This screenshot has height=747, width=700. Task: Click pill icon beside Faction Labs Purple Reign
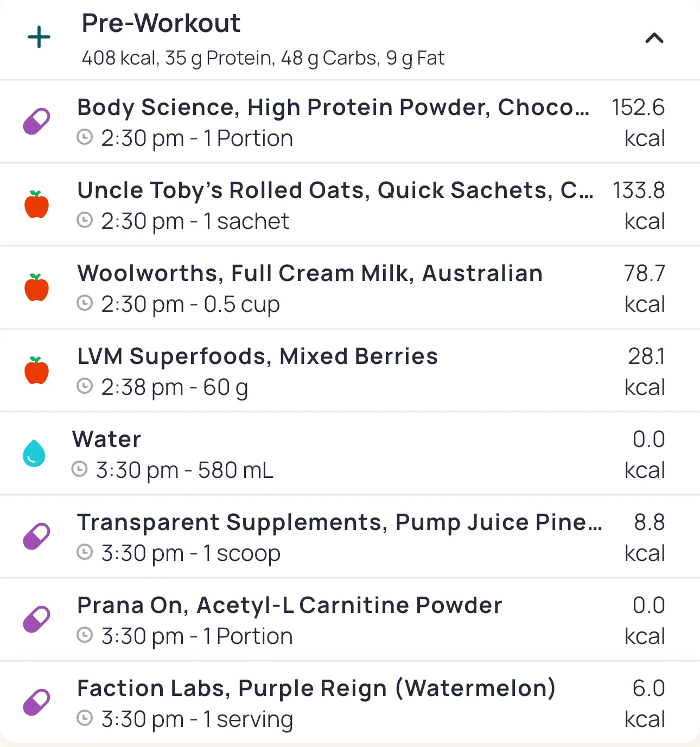36,703
